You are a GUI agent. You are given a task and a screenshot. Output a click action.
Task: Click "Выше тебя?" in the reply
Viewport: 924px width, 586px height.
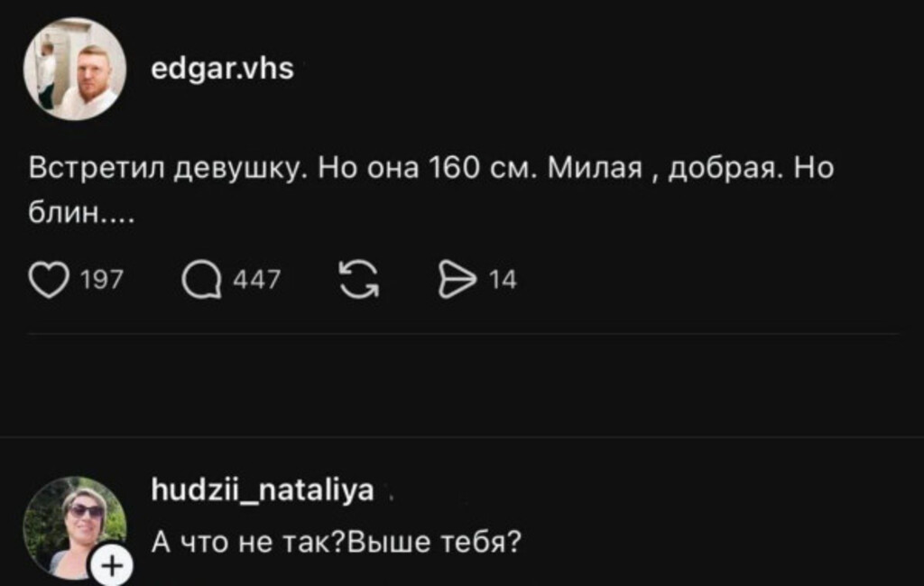435,543
